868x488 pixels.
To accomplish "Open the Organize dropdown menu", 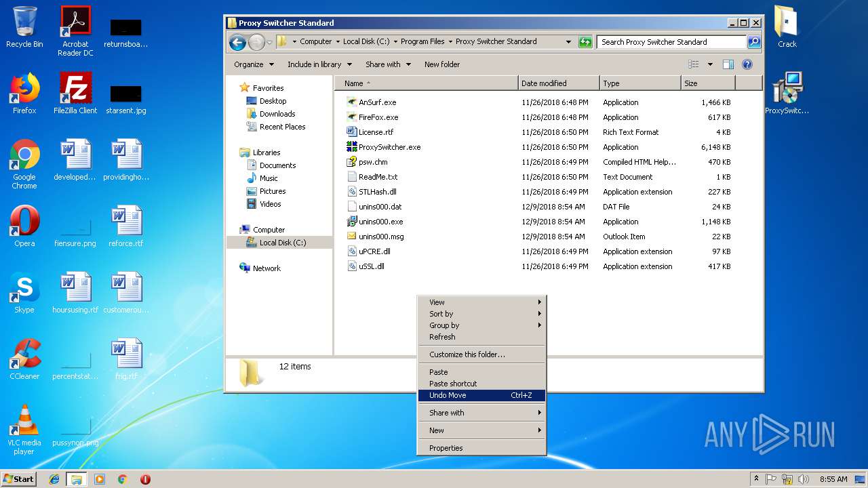I will 254,64.
